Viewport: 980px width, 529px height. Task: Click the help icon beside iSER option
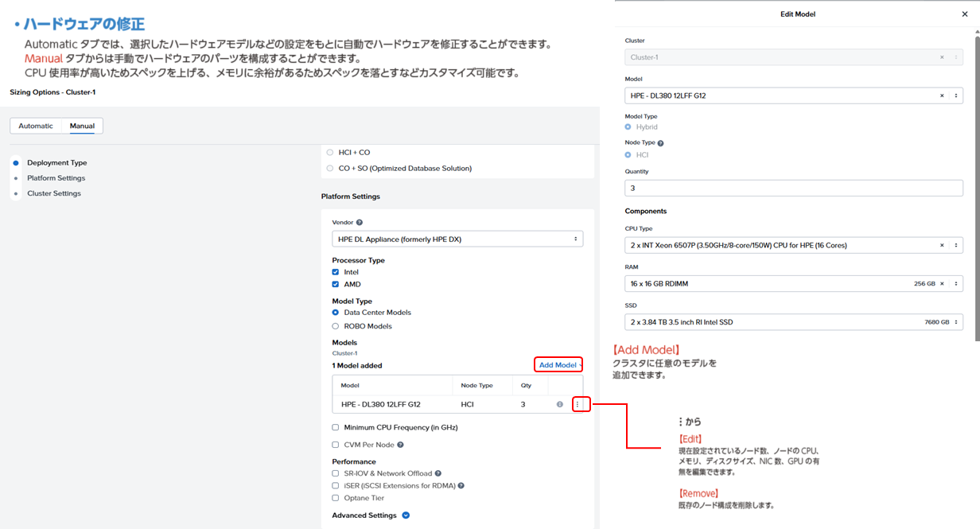coord(461,485)
